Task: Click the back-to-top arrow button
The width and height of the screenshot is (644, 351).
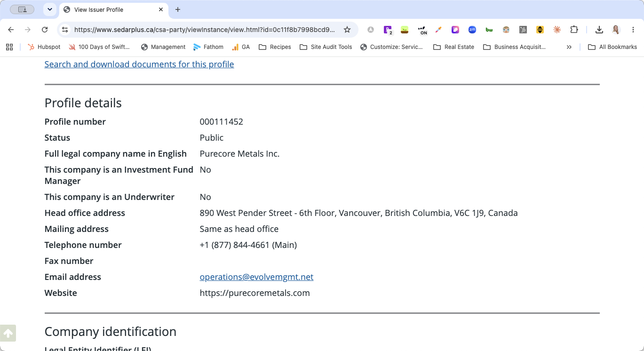Action: [x=8, y=333]
